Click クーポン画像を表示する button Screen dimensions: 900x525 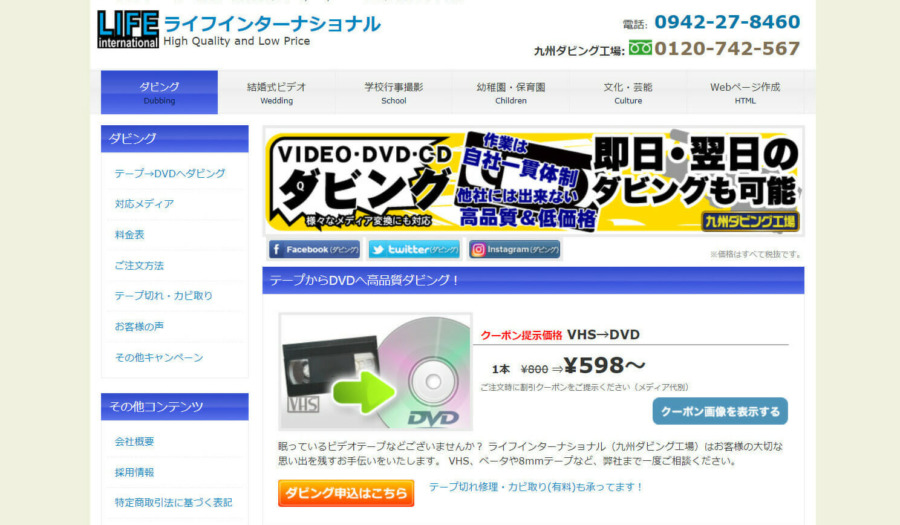tap(720, 411)
